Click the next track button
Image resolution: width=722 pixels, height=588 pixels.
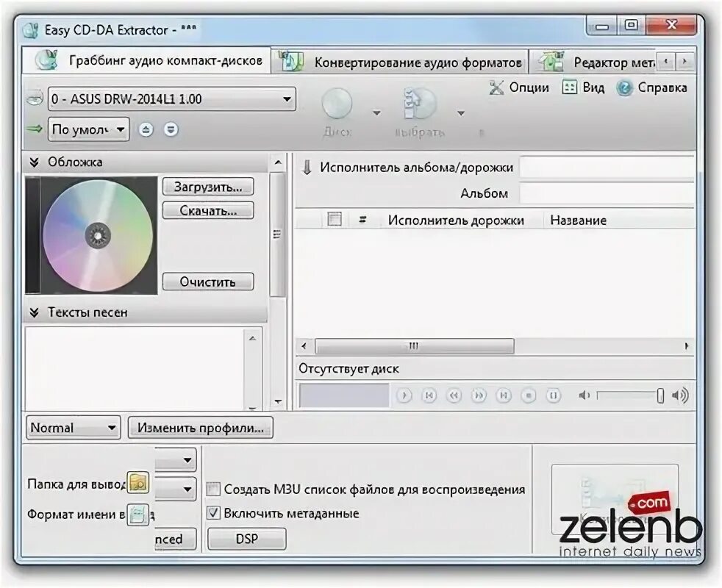504,395
